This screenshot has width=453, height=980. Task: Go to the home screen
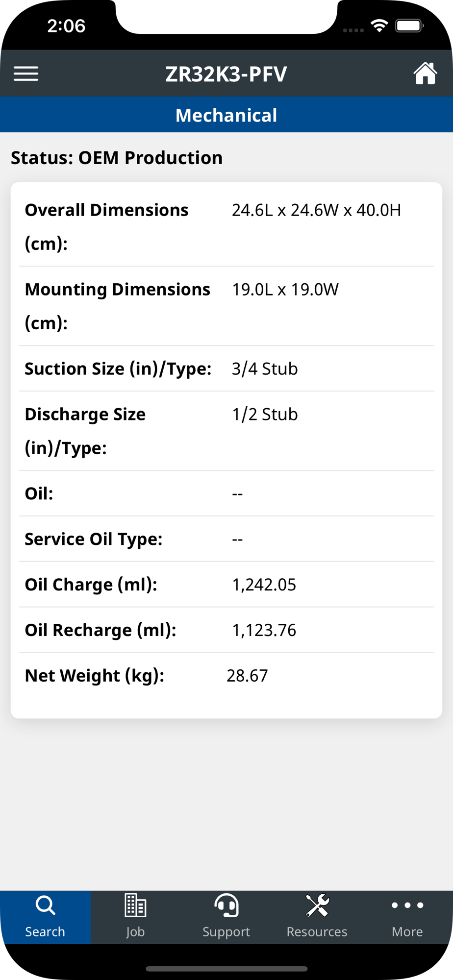425,73
